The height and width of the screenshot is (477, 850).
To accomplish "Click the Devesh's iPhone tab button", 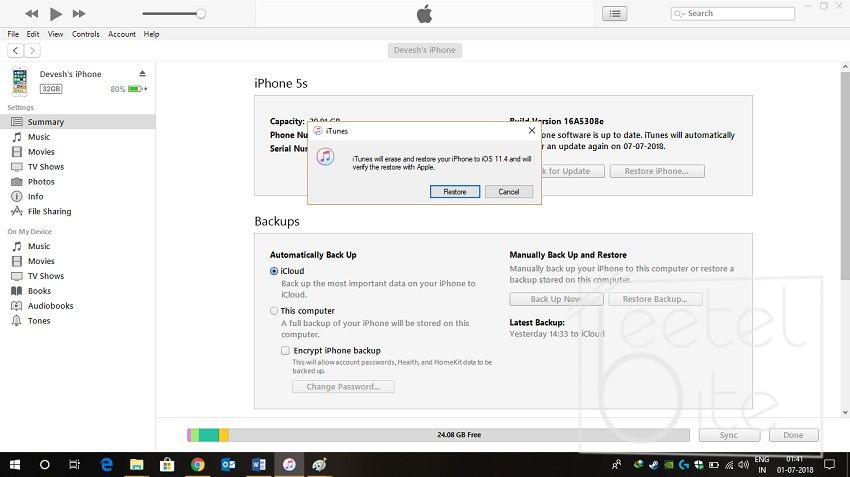I will (x=424, y=50).
